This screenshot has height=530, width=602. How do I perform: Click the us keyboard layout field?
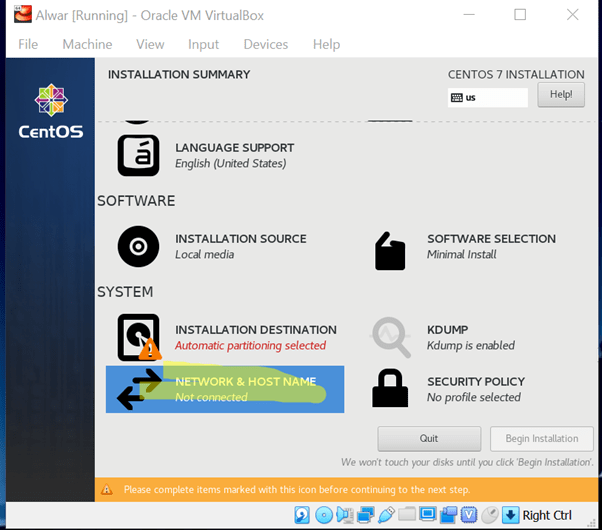488,98
